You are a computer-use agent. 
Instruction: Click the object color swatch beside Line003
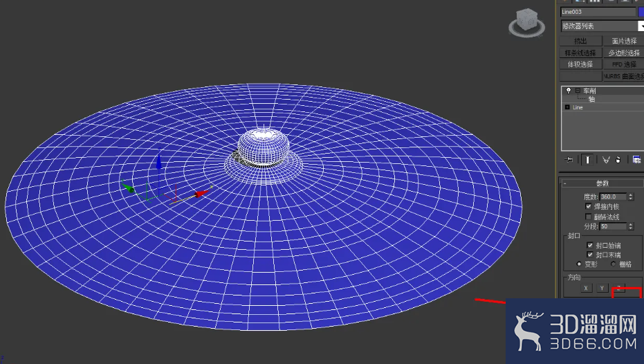(x=641, y=12)
